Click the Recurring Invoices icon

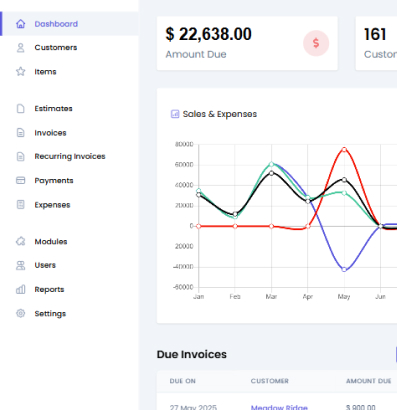pos(21,156)
